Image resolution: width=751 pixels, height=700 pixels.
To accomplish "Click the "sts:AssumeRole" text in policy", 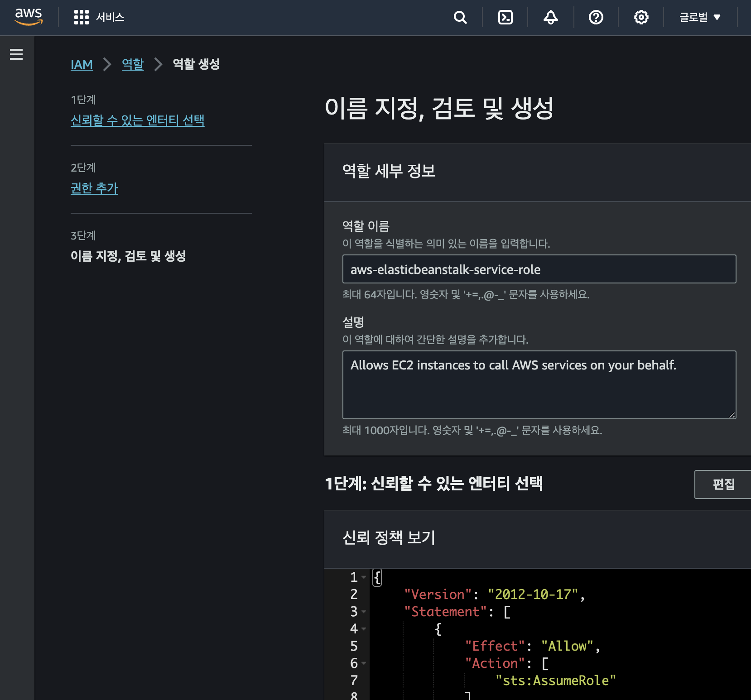I will click(555, 681).
